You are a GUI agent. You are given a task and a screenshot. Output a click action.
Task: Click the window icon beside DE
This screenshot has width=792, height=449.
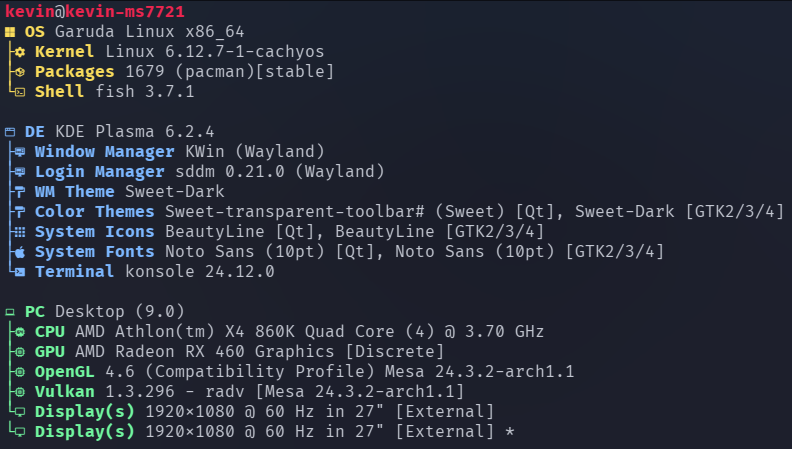10,132
